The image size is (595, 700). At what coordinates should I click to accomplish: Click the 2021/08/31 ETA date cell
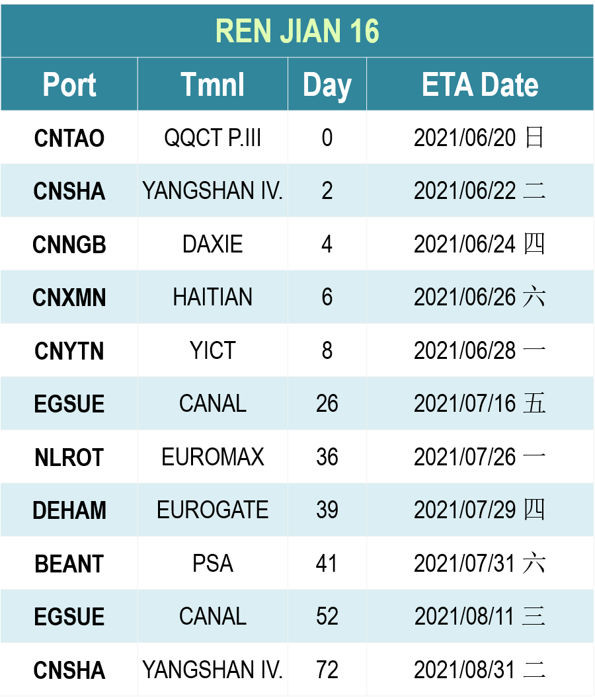click(x=480, y=670)
